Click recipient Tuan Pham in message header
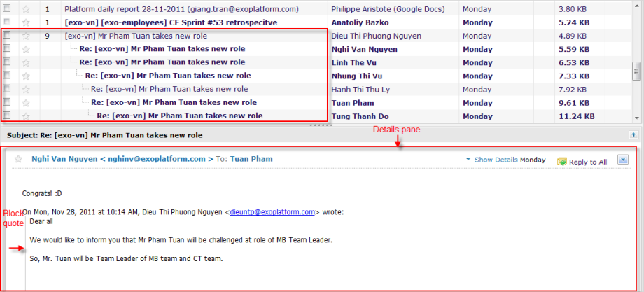Viewport: 644px width, 292px height. 251,159
